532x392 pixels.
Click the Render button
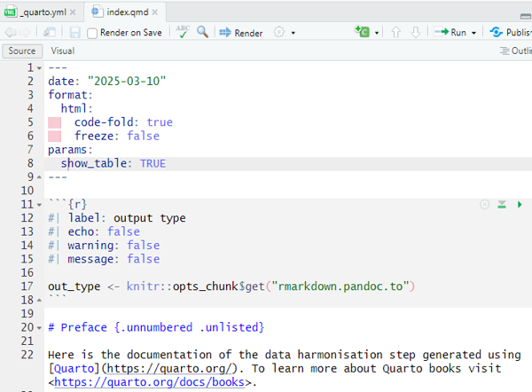[241, 33]
